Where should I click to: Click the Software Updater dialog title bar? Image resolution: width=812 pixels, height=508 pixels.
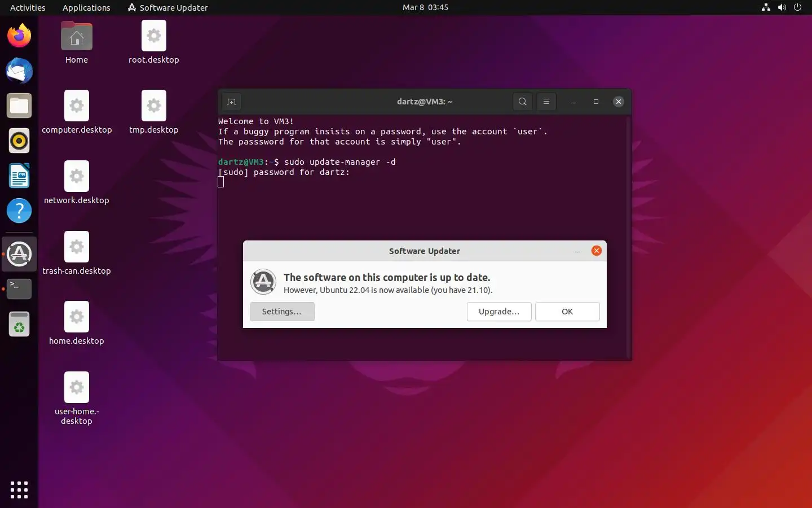pyautogui.click(x=425, y=251)
